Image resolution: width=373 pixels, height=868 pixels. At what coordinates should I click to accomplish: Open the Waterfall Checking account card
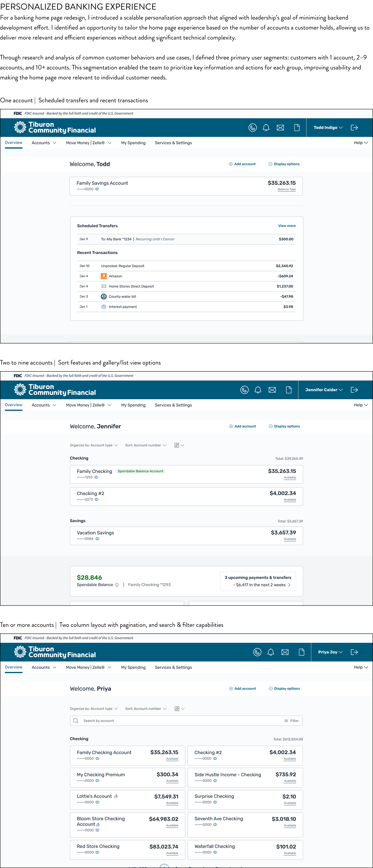[x=245, y=850]
